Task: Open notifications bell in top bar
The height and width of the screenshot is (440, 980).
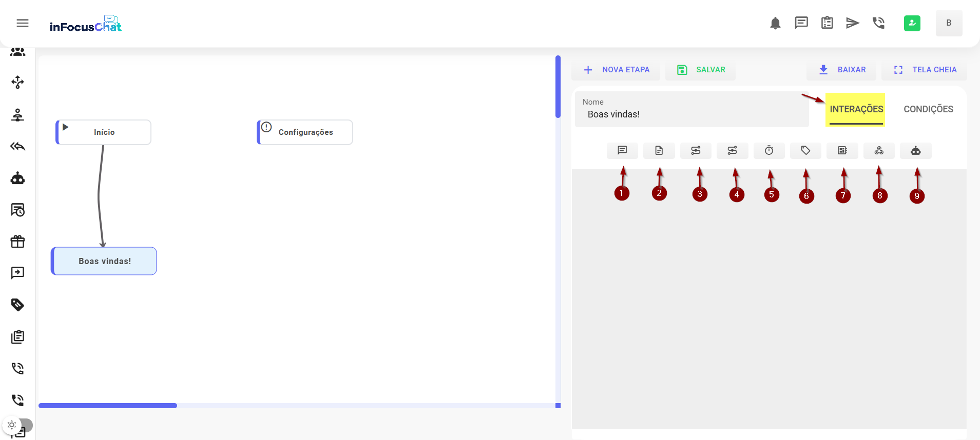Action: (x=775, y=23)
